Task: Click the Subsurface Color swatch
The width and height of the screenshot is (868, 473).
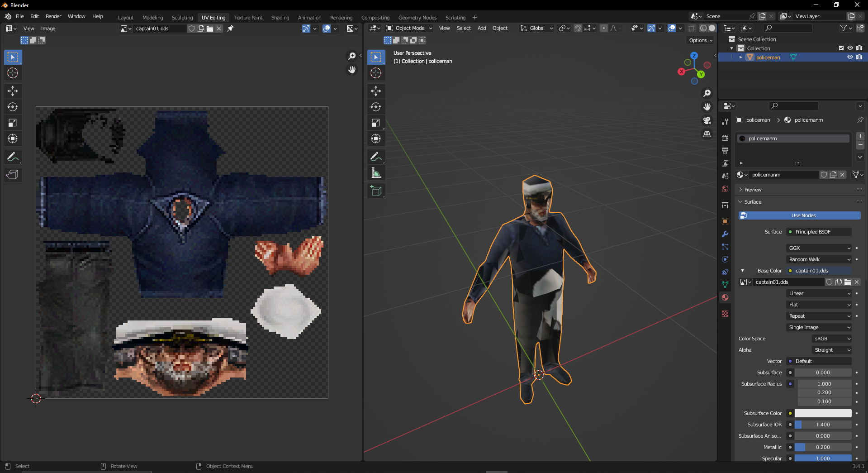Action: [823, 413]
